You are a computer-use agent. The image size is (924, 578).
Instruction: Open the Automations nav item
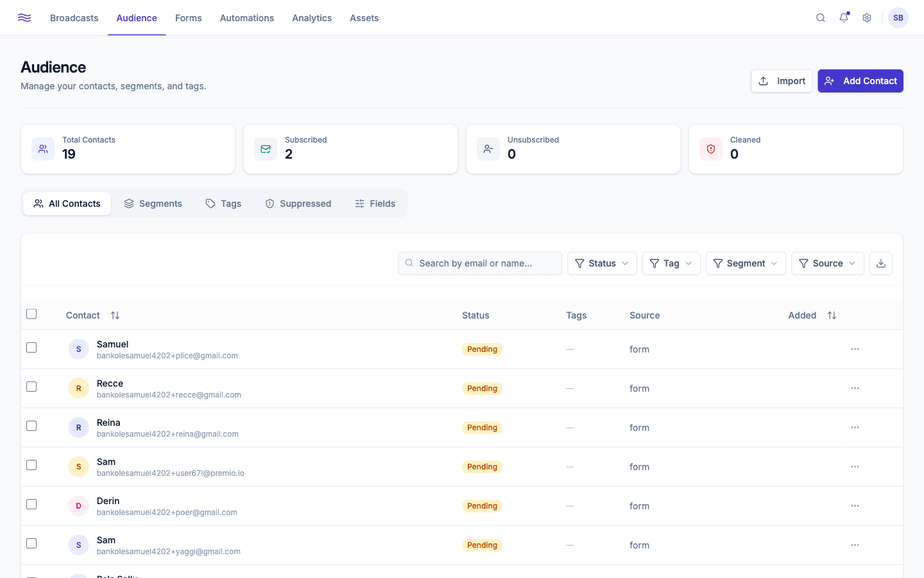(x=247, y=18)
